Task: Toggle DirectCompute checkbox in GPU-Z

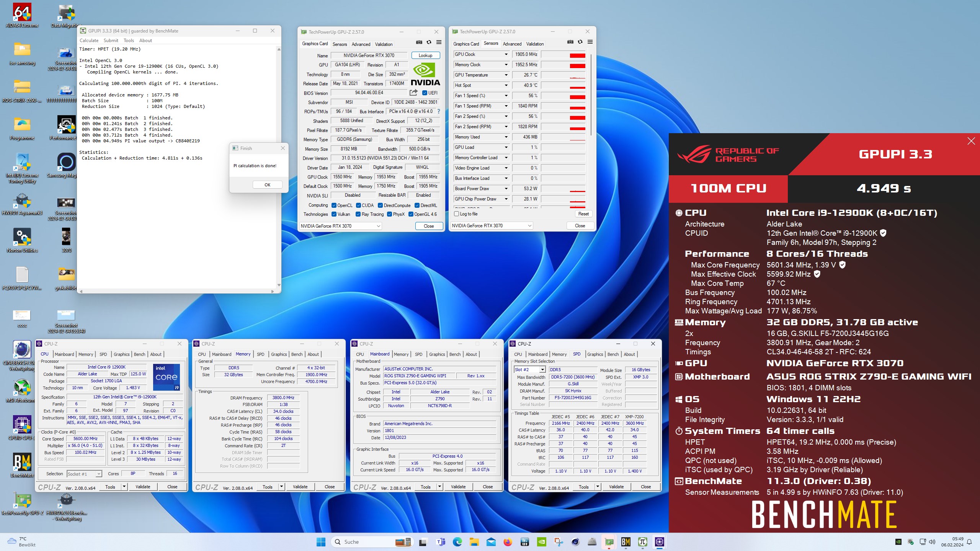Action: 380,205
